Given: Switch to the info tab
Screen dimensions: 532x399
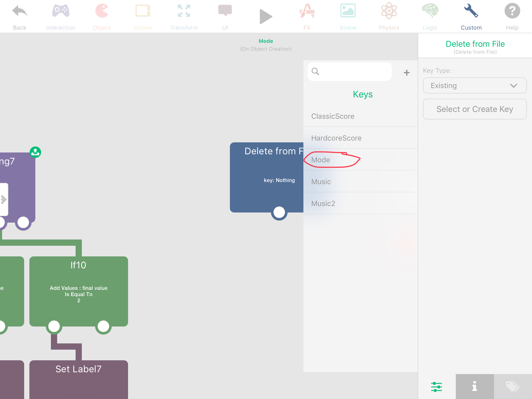Looking at the screenshot, I should [475, 387].
